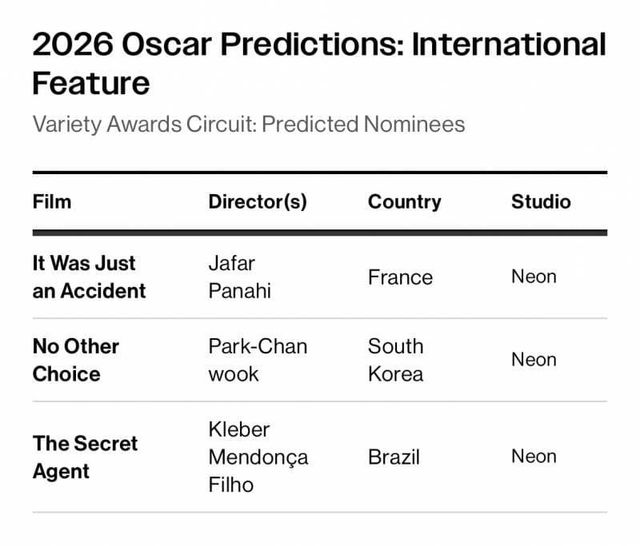The height and width of the screenshot is (546, 640).
Task: Select the France country cell
Action: (400, 277)
